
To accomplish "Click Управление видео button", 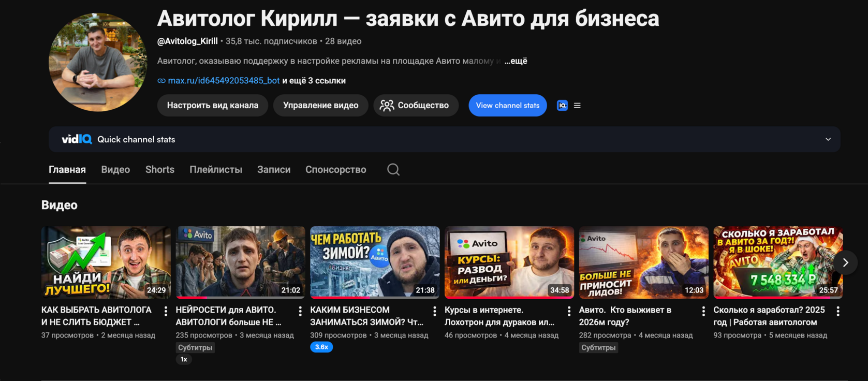I will (x=321, y=106).
